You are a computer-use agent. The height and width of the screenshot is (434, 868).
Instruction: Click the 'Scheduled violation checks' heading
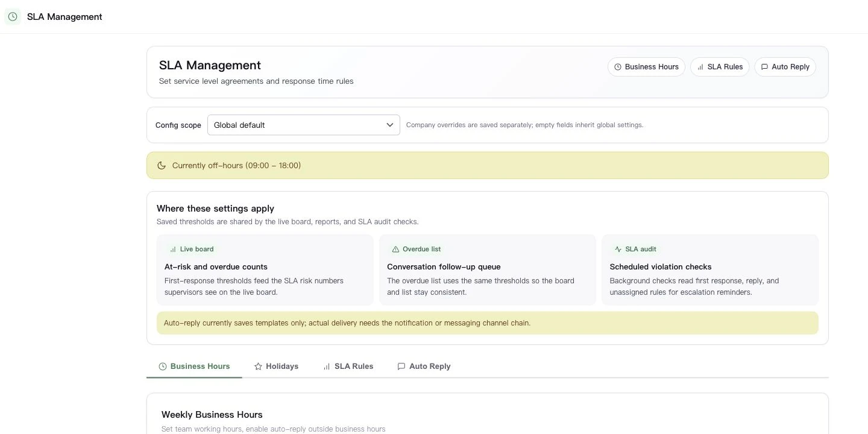click(661, 266)
